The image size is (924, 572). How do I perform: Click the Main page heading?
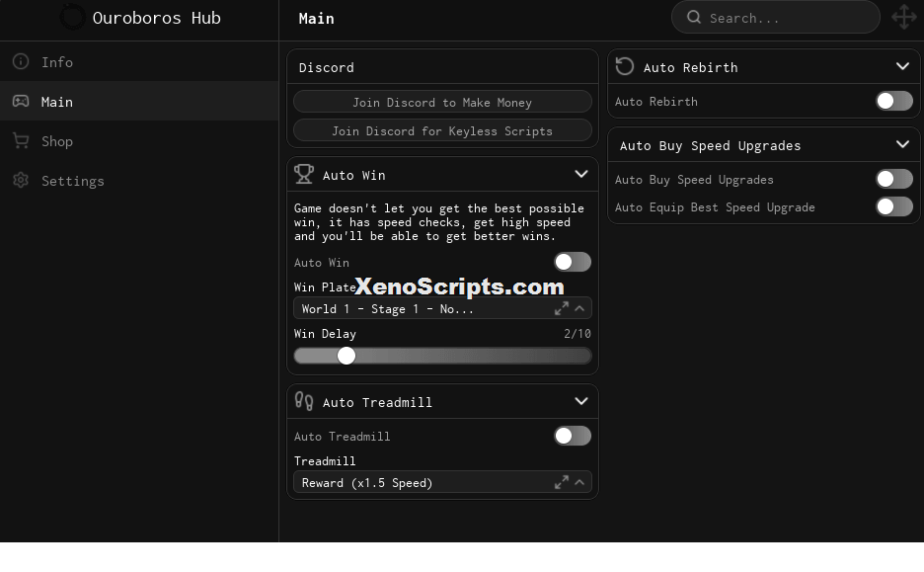pyautogui.click(x=317, y=19)
